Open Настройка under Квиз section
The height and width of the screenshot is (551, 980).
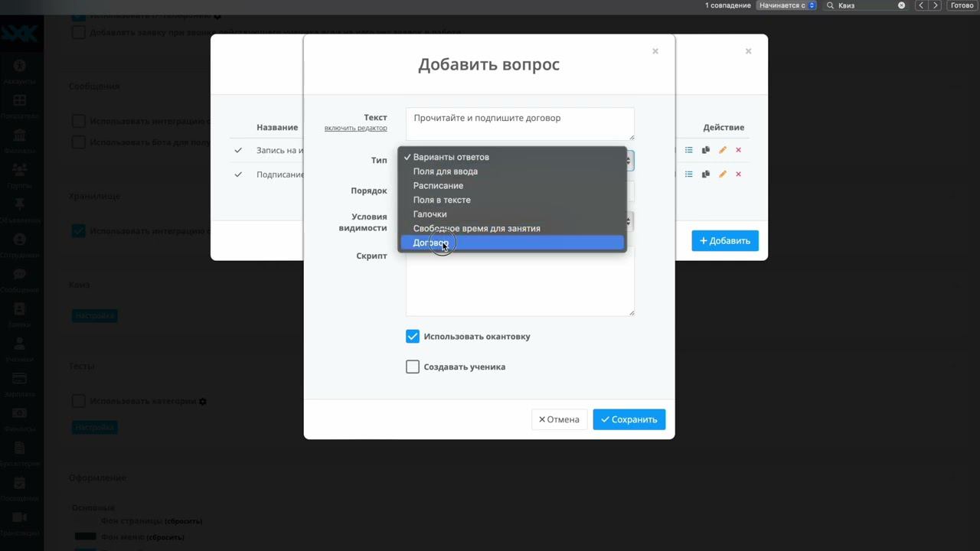click(95, 315)
